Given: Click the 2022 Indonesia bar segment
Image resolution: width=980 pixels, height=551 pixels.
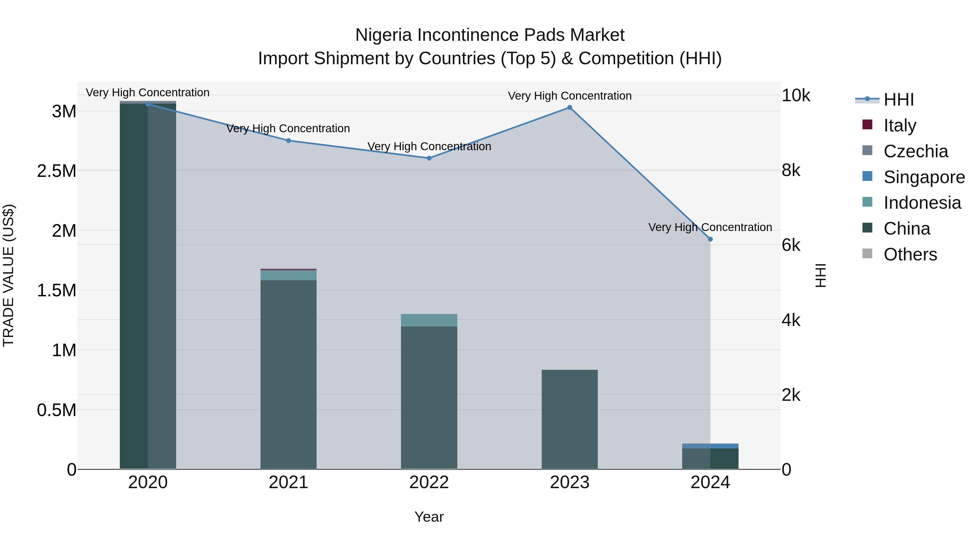Looking at the screenshot, I should [x=429, y=320].
